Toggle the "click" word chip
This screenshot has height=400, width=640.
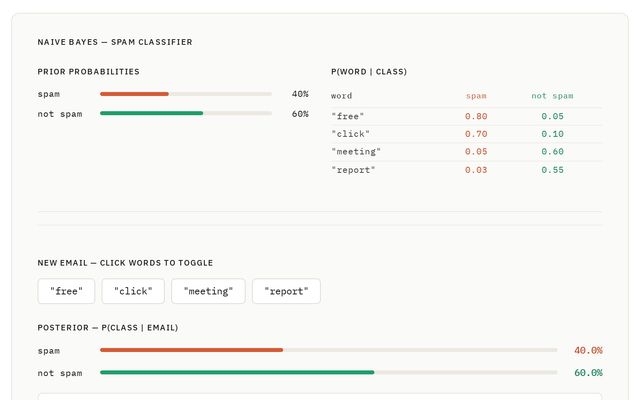point(133,291)
